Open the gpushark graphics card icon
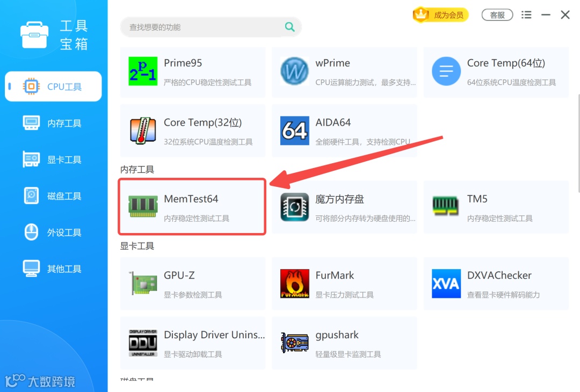Viewport: 580px width, 392px height. coord(294,343)
